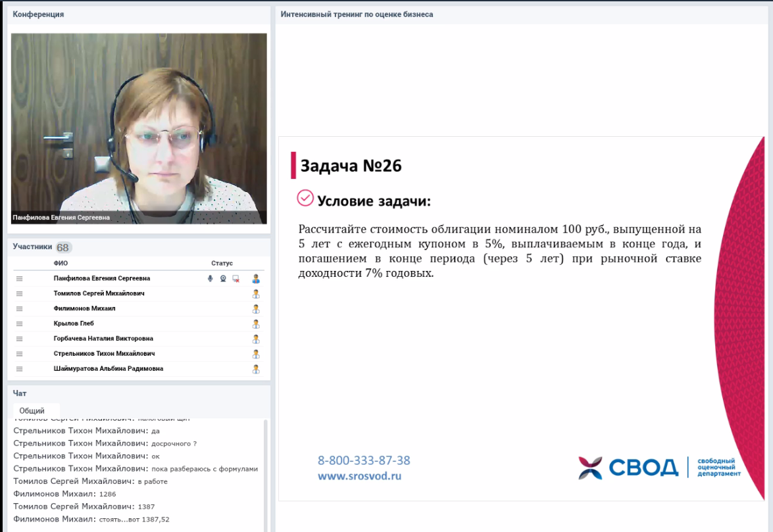Click the phone number 8-800-333-87-38

coord(364,460)
